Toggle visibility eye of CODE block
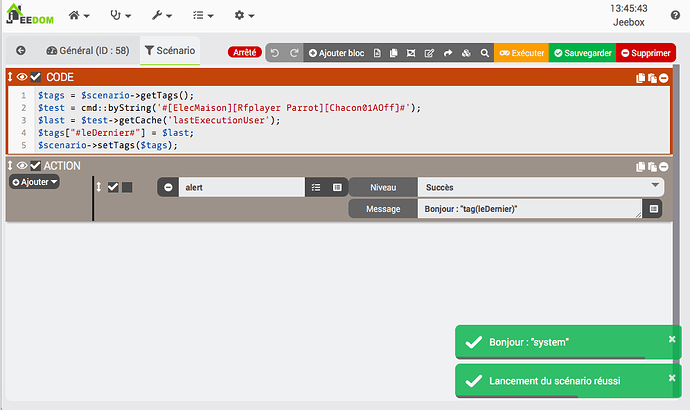 [x=22, y=77]
